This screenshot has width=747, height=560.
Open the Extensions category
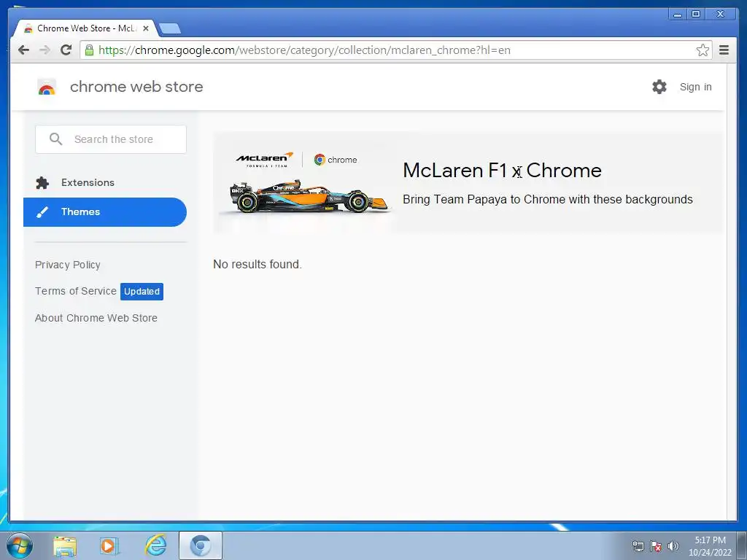(x=105, y=183)
